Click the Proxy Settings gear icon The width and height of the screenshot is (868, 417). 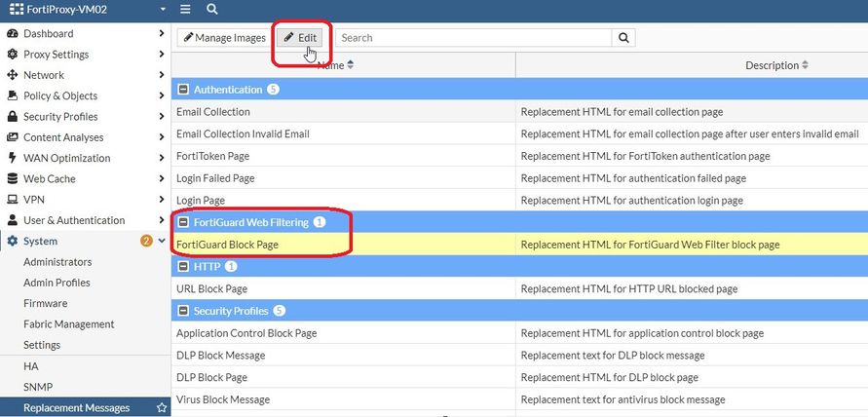13,55
